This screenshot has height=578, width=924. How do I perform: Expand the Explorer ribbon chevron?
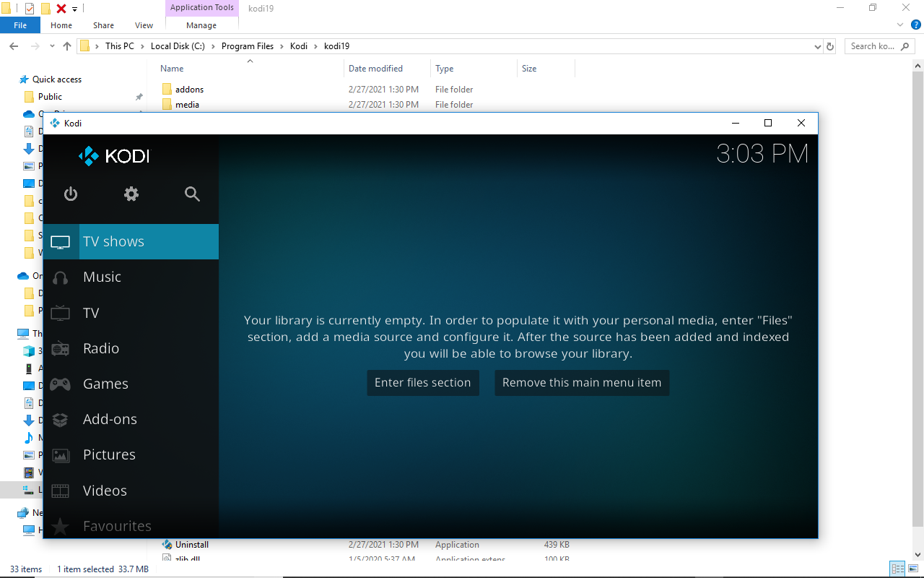[x=900, y=25]
